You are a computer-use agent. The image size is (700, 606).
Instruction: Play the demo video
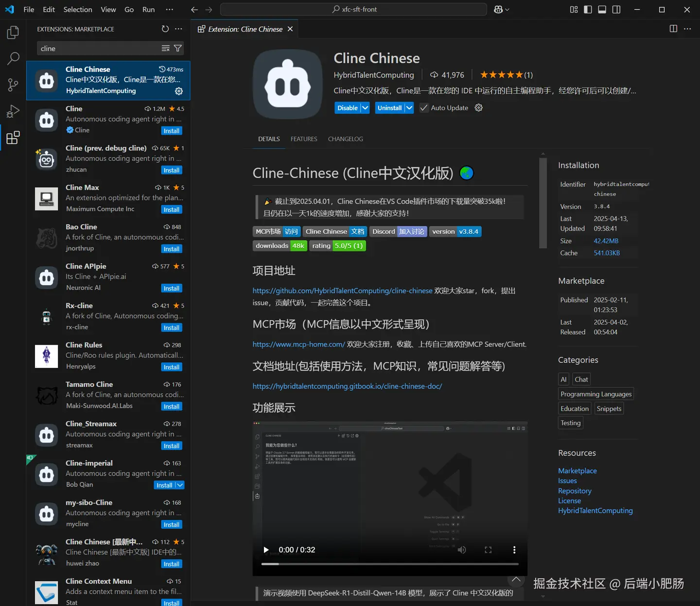pos(266,550)
